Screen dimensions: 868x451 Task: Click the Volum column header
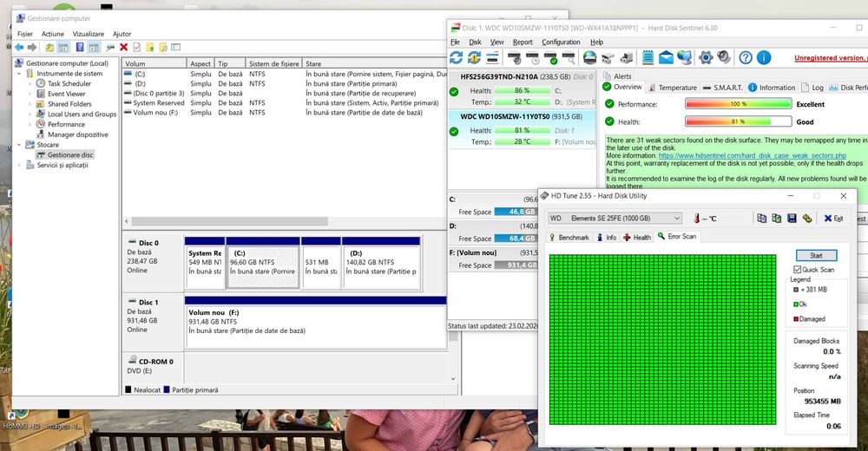pyautogui.click(x=154, y=63)
